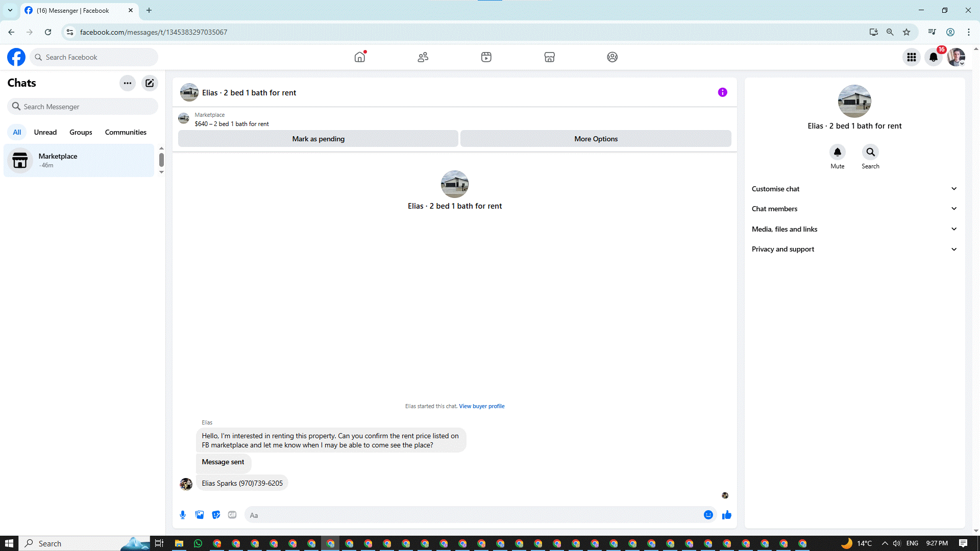
Task: Open the volume speaker tray icon
Action: click(897, 543)
